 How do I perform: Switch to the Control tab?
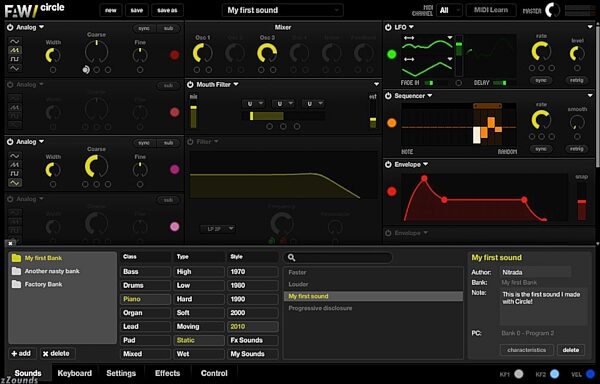pos(214,373)
